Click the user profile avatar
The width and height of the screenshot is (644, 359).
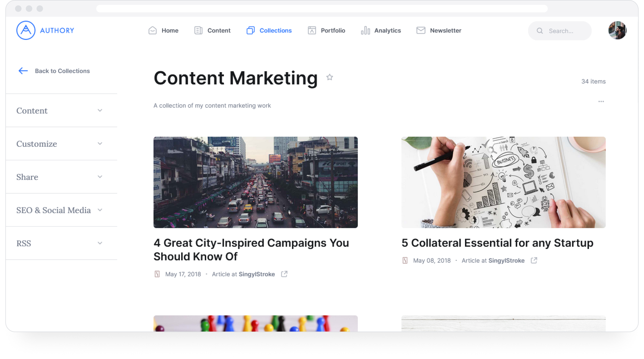click(x=617, y=30)
